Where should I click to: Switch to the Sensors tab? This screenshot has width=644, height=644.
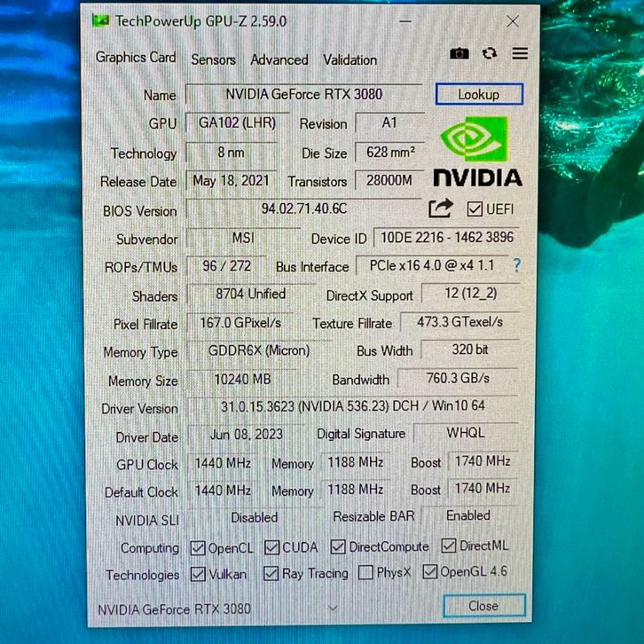click(214, 59)
